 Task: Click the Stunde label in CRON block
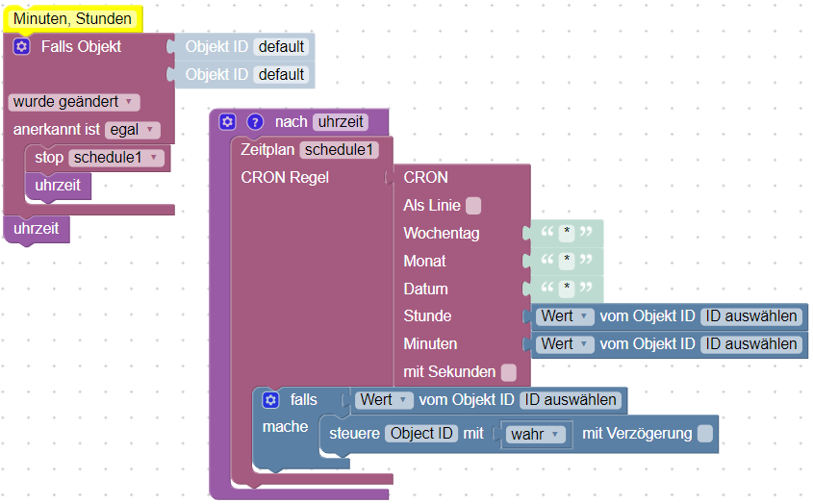(x=427, y=316)
